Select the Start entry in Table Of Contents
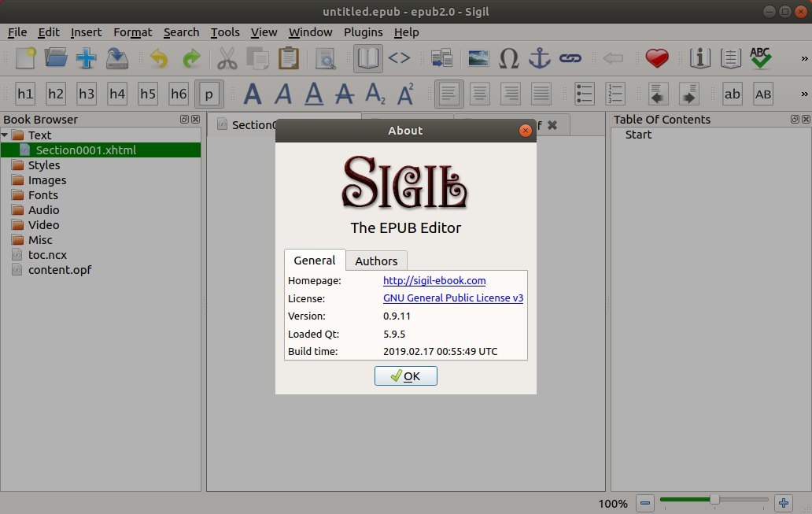812x514 pixels. point(638,135)
